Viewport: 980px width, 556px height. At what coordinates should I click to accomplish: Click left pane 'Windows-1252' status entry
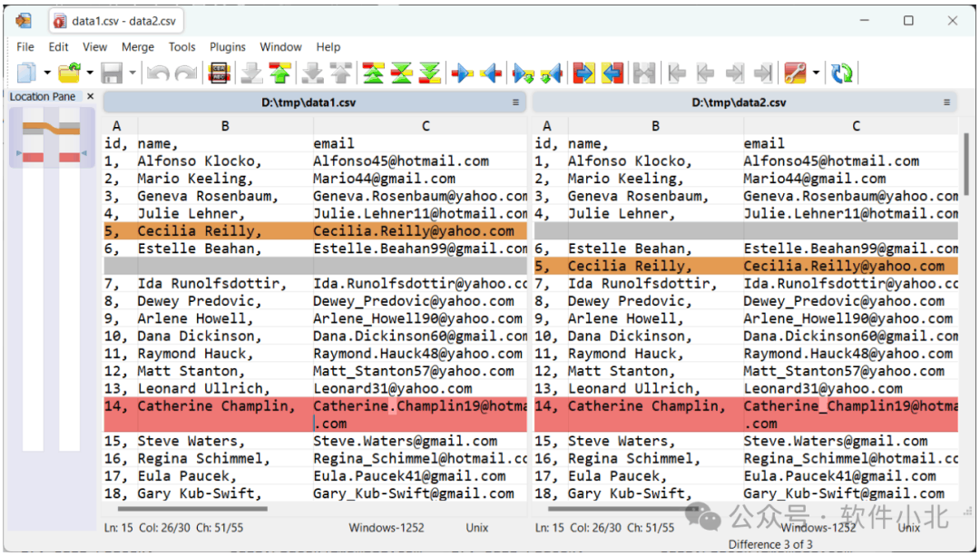387,528
